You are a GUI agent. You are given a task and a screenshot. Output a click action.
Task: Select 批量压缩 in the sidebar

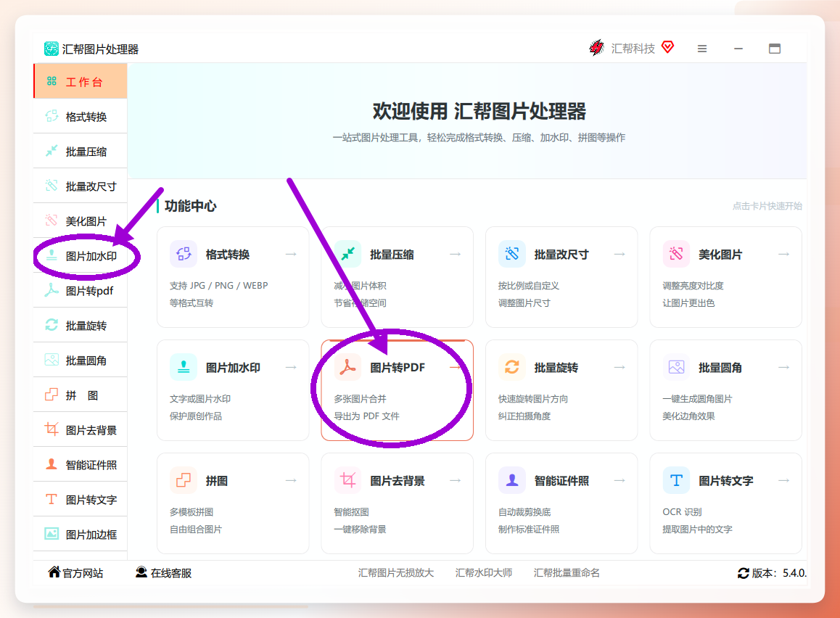point(81,151)
